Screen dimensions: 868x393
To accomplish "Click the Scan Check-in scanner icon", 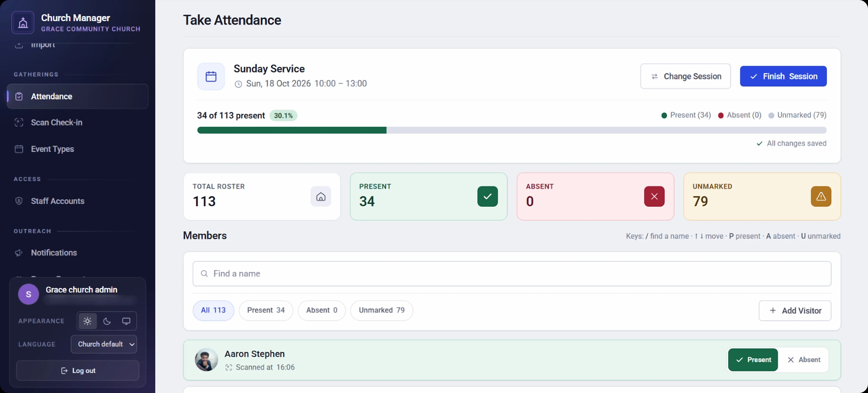I will pyautogui.click(x=19, y=122).
